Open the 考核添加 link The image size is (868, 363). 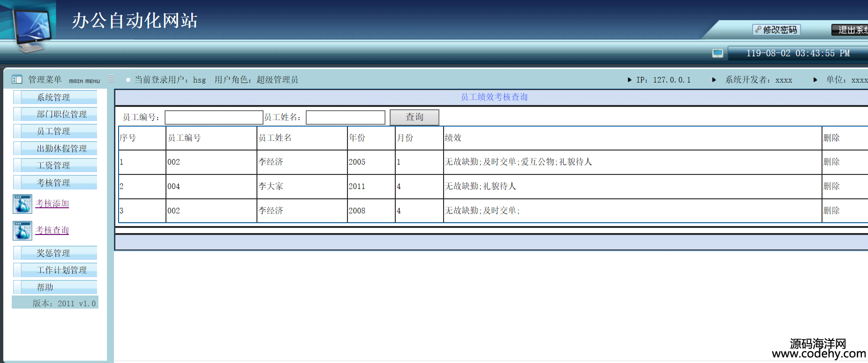(52, 204)
